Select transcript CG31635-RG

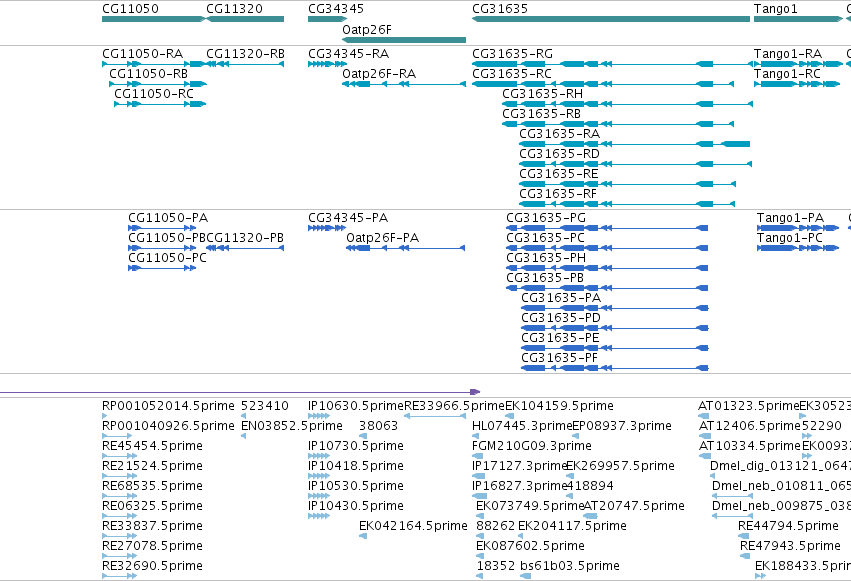612,64
